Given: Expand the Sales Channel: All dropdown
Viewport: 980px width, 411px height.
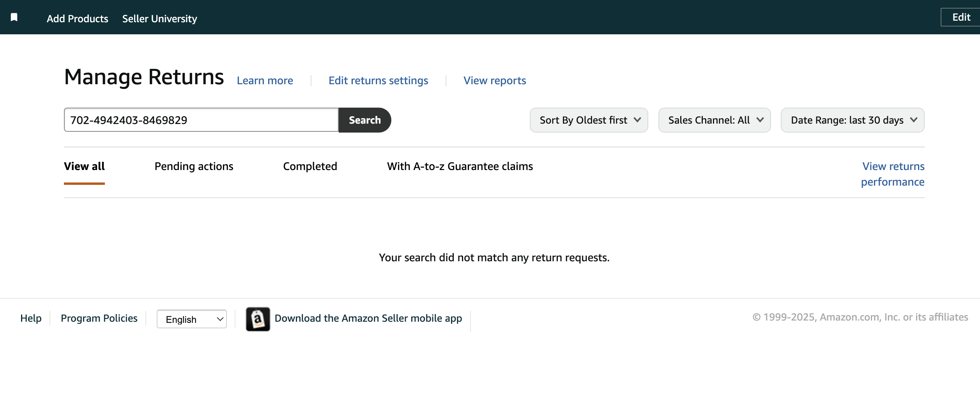Looking at the screenshot, I should pyautogui.click(x=715, y=120).
